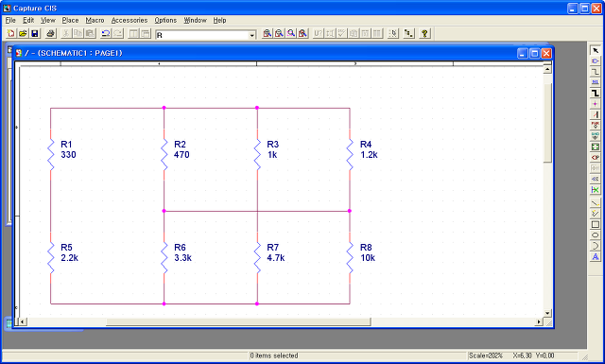Viewport: 605px width, 364px height.
Task: Zoom out using the magnifier minus icon
Action: 279,34
